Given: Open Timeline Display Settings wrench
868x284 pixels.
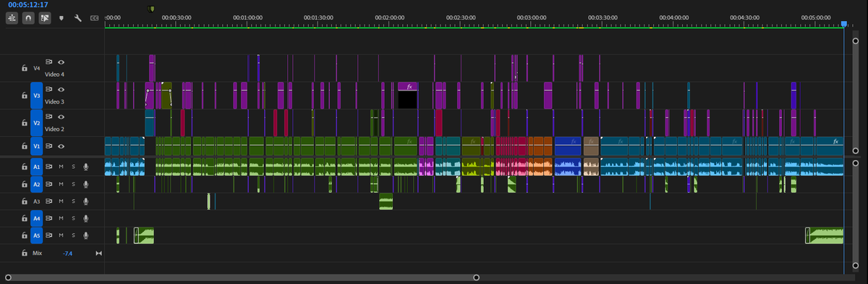Looking at the screenshot, I should click(78, 17).
